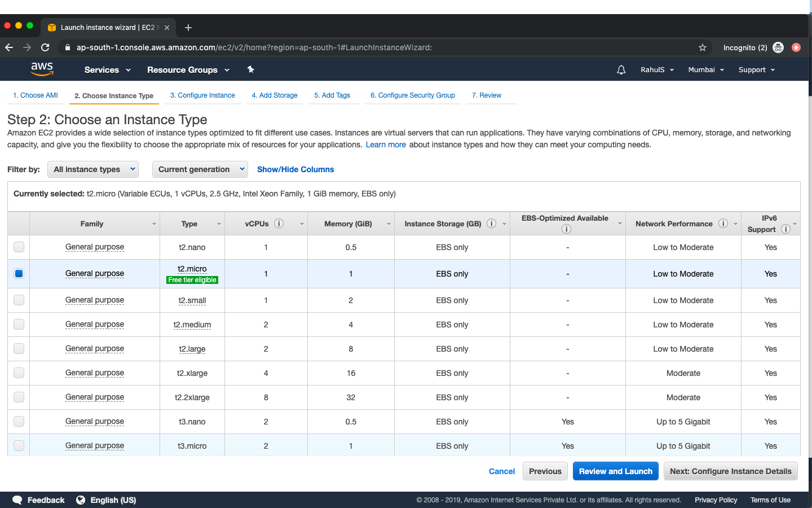Switch to the 3. Configure Instance step

tap(202, 95)
